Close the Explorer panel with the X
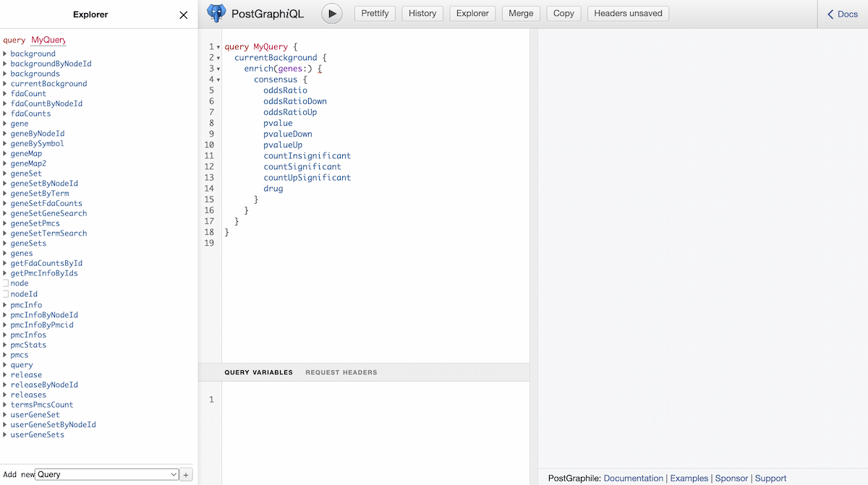This screenshot has width=868, height=485. click(x=184, y=14)
